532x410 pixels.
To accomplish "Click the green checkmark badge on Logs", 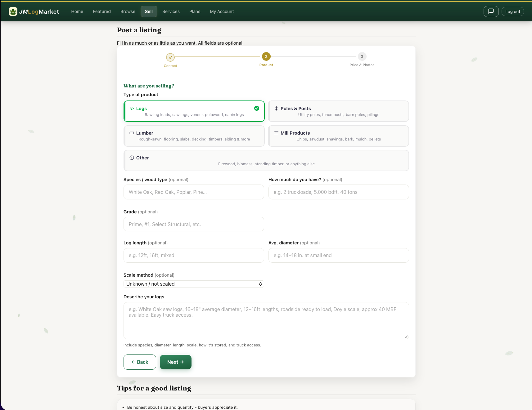I will pyautogui.click(x=257, y=108).
